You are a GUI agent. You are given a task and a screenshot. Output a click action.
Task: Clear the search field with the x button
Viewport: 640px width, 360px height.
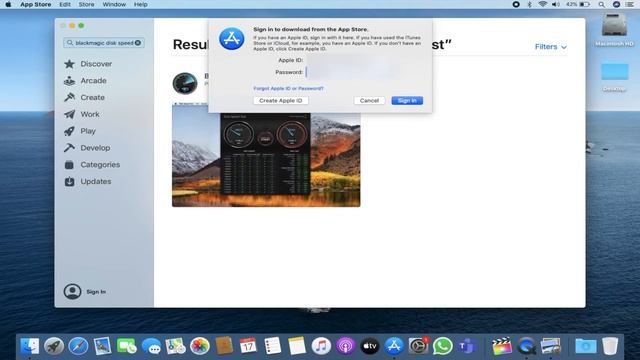tap(138, 43)
